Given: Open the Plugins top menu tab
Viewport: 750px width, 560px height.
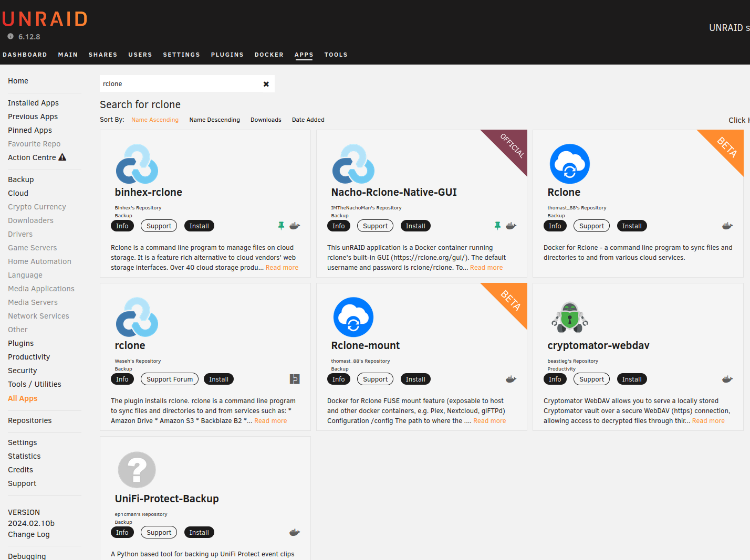Looking at the screenshot, I should coord(227,55).
